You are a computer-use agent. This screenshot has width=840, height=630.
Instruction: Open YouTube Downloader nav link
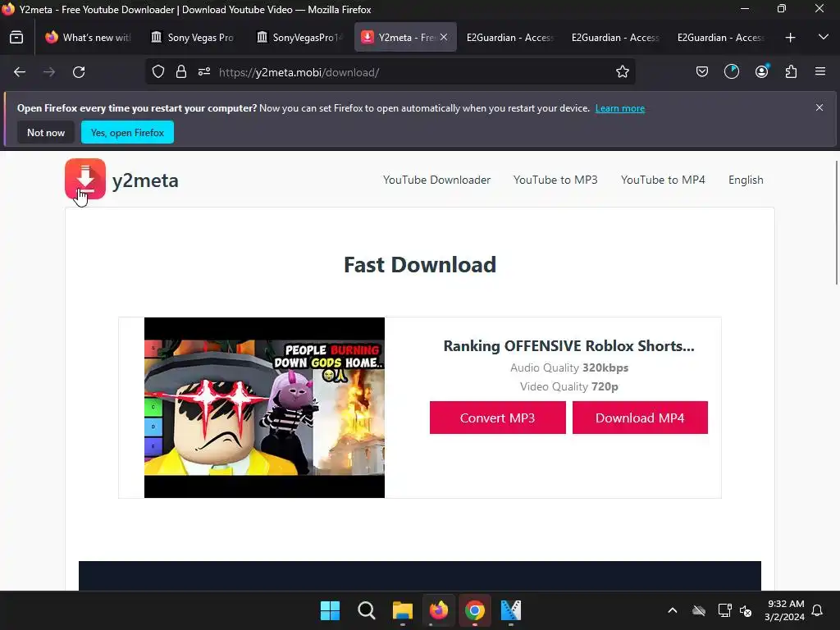click(x=436, y=180)
